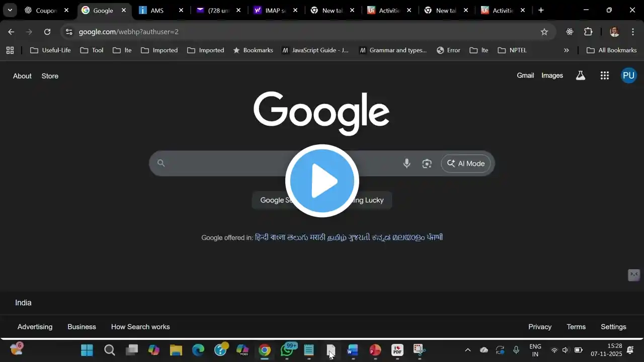Image resolution: width=644 pixels, height=362 pixels.
Task: Switch to the Coupon tab
Action: point(46,10)
